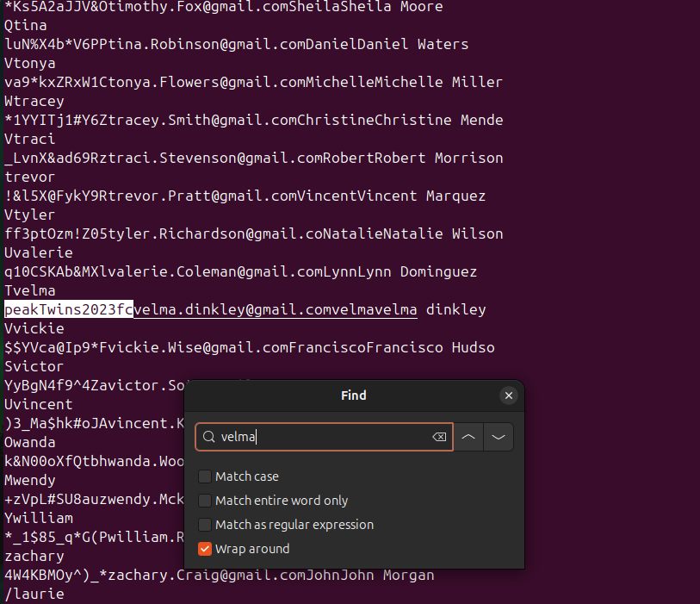700x604 pixels.
Task: Clear the velma search text
Action: 439,437
